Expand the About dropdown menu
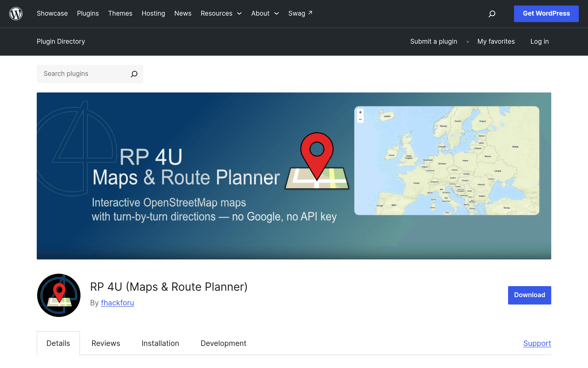This screenshot has width=588, height=368. tap(265, 13)
